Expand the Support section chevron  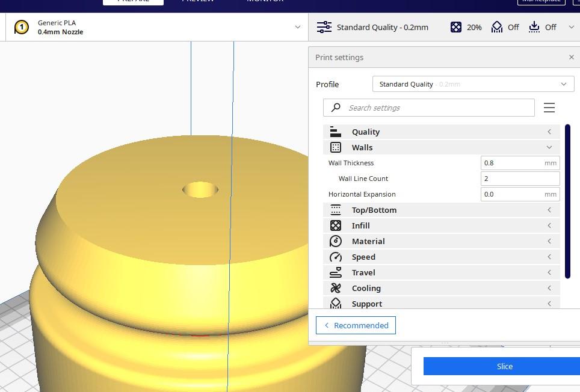(x=549, y=304)
